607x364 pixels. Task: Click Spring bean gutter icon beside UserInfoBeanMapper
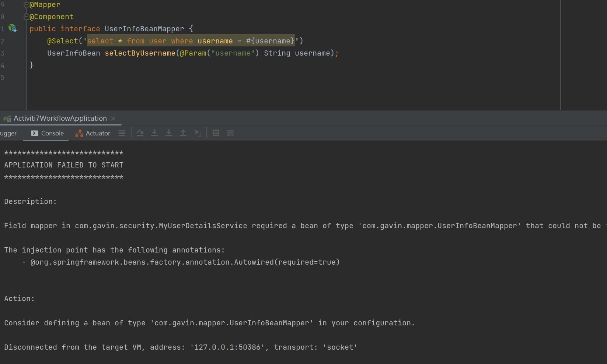point(13,28)
